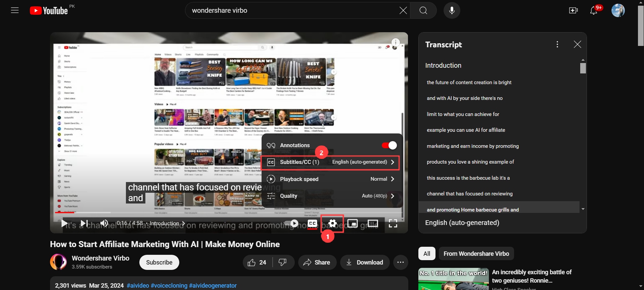Click the transcript scrollbar thumb
The width and height of the screenshot is (644, 290).
583,68
